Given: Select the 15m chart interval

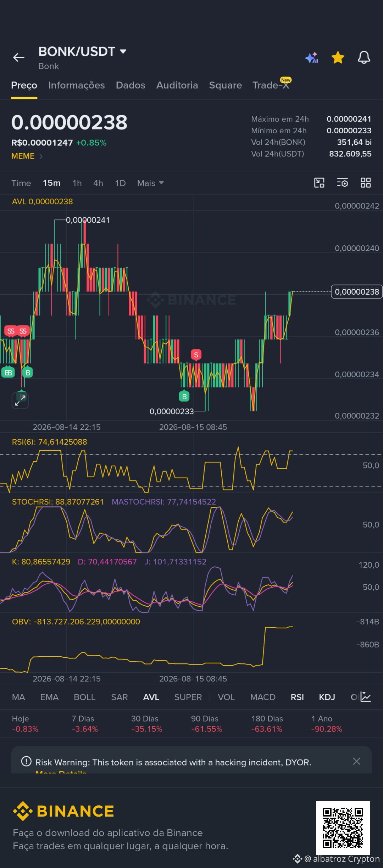Looking at the screenshot, I should (51, 183).
